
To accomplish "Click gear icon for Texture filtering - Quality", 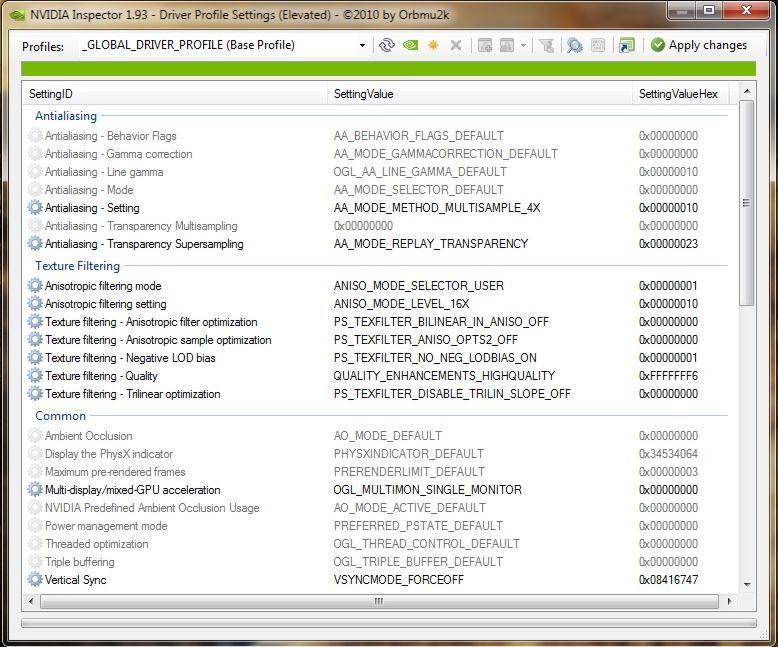I will pyautogui.click(x=35, y=376).
